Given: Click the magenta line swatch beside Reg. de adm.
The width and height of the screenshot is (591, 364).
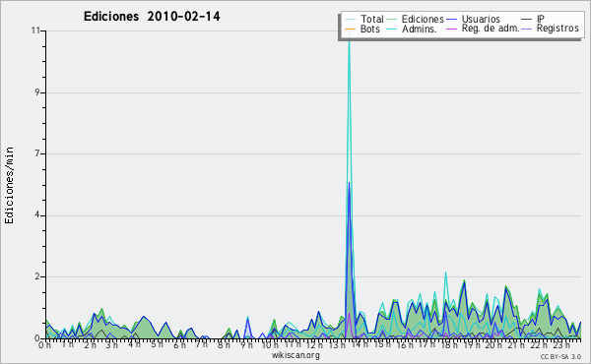Looking at the screenshot, I should [x=451, y=29].
